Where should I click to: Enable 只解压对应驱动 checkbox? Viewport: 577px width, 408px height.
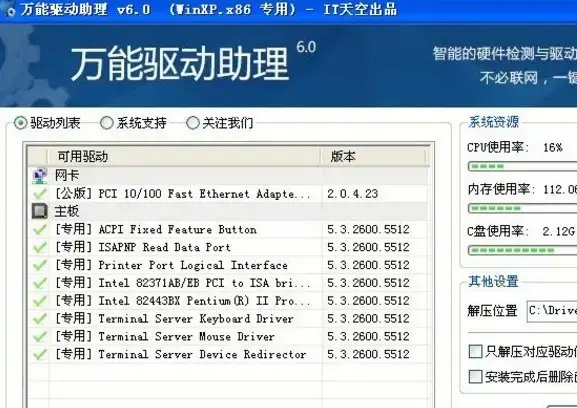[x=475, y=351]
